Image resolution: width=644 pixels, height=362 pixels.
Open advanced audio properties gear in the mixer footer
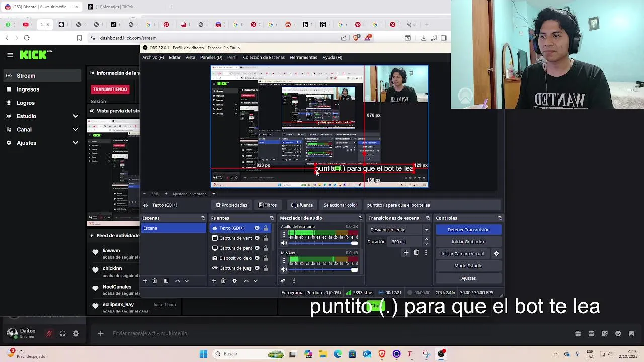[x=283, y=281]
